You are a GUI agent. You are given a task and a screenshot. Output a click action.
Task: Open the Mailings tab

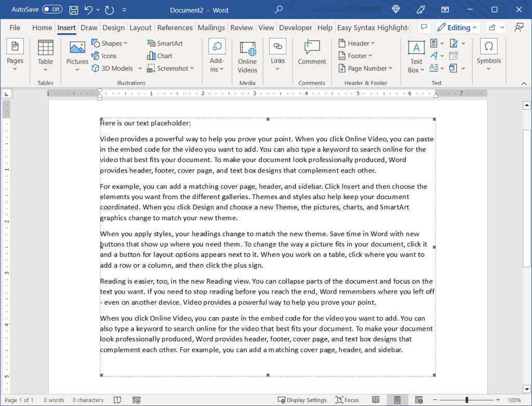[211, 28]
